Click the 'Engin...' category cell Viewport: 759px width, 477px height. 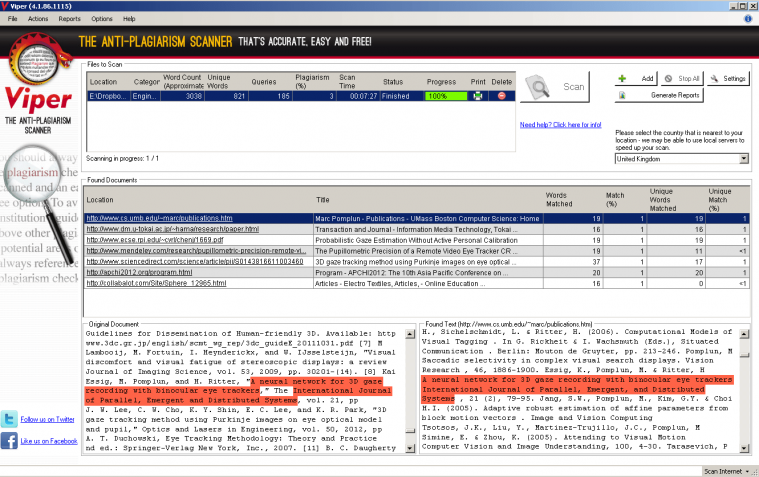click(x=145, y=96)
